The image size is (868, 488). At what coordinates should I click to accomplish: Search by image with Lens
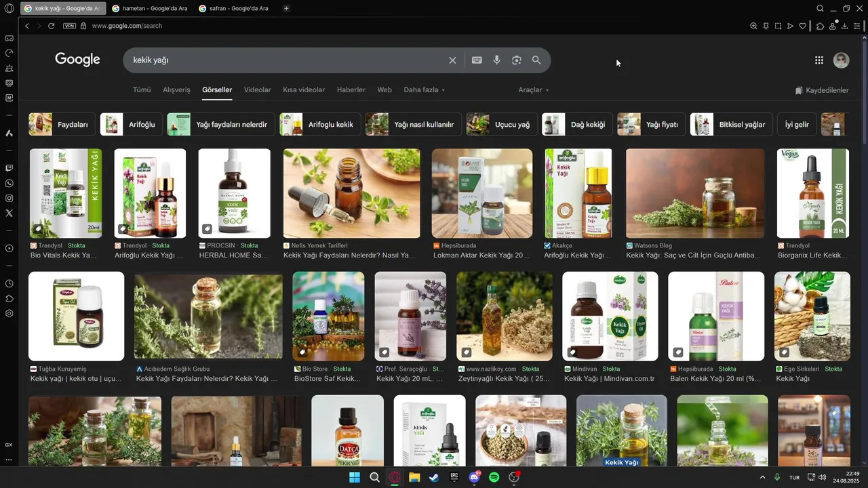point(516,60)
